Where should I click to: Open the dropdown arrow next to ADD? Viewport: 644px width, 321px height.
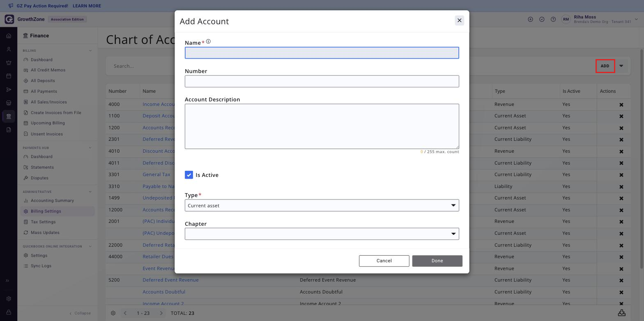(621, 66)
